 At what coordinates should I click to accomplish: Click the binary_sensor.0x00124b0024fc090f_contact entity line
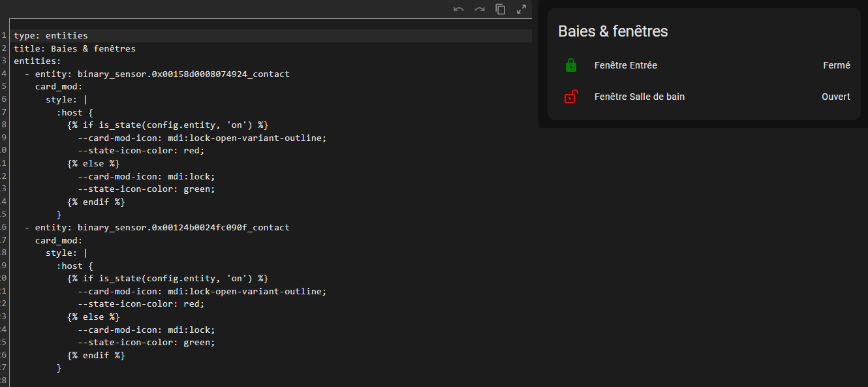(183, 228)
